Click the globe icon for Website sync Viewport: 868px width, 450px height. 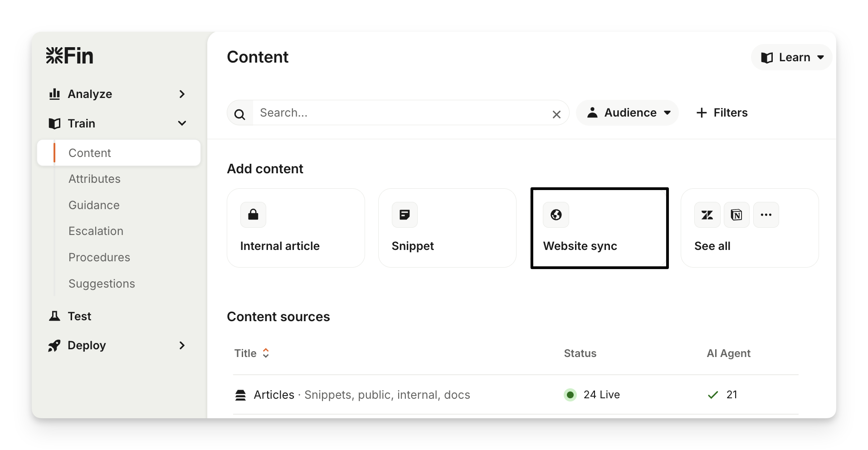pos(556,215)
